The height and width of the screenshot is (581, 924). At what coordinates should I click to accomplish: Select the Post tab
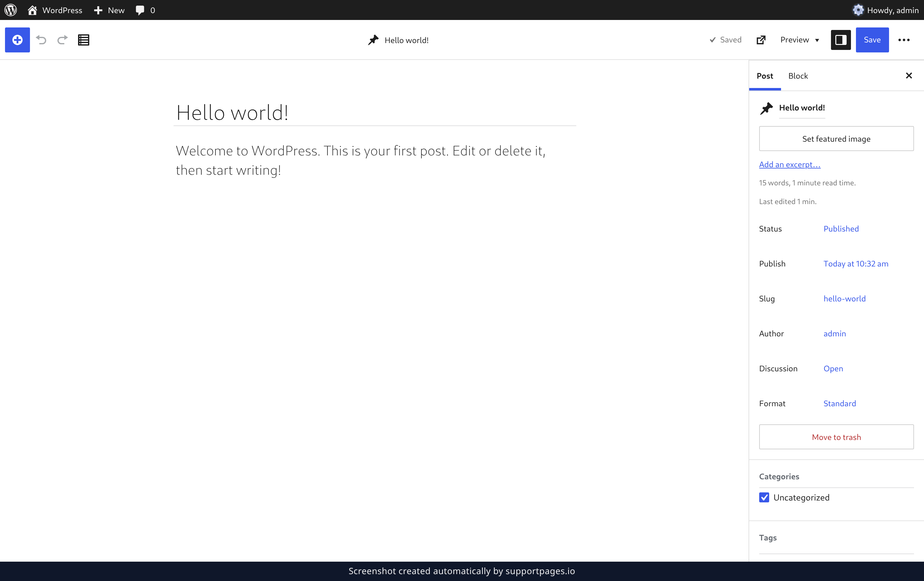pyautogui.click(x=765, y=76)
